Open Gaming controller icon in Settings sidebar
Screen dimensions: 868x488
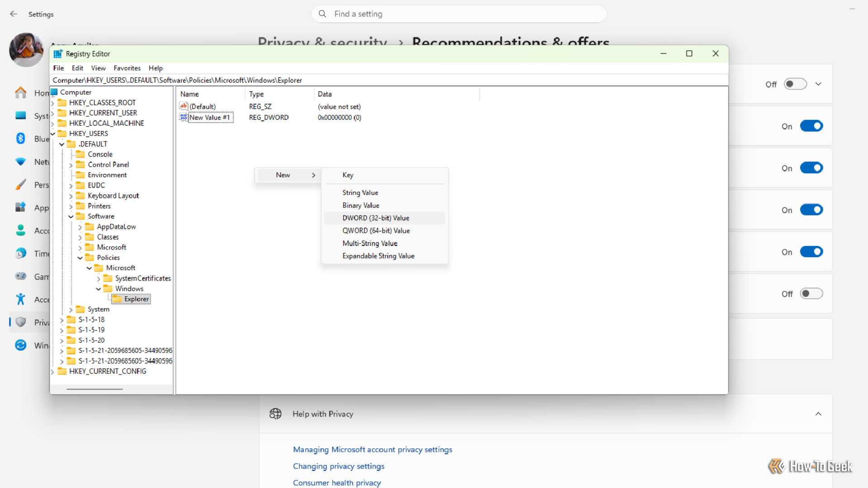coord(21,276)
